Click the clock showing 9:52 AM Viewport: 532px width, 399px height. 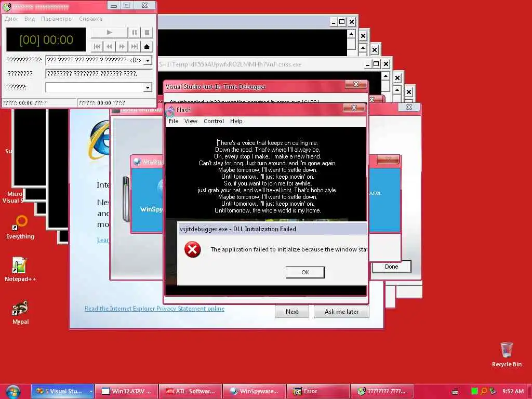coord(513,391)
